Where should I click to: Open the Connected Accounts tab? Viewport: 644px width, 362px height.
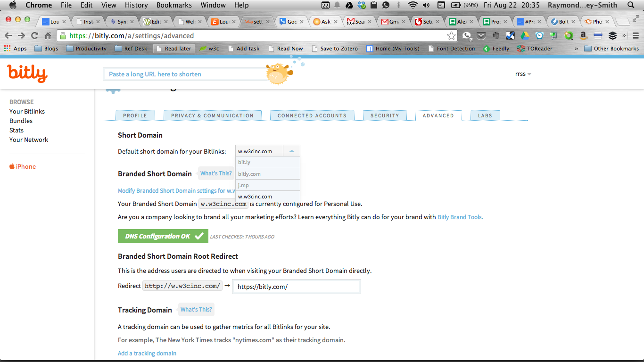click(x=312, y=115)
